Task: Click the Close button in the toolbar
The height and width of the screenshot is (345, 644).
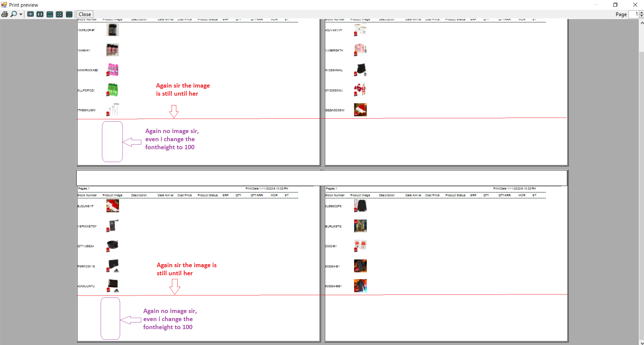Action: (85, 14)
